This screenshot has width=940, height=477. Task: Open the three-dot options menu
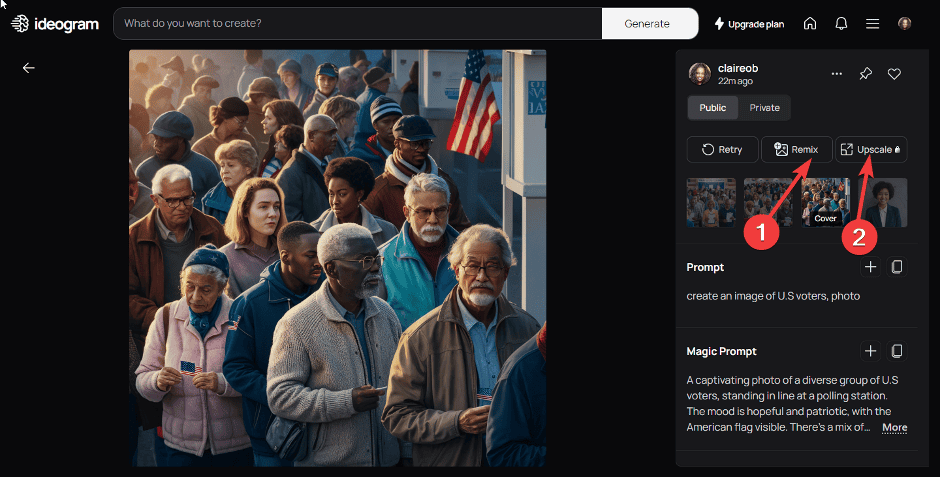pos(837,74)
